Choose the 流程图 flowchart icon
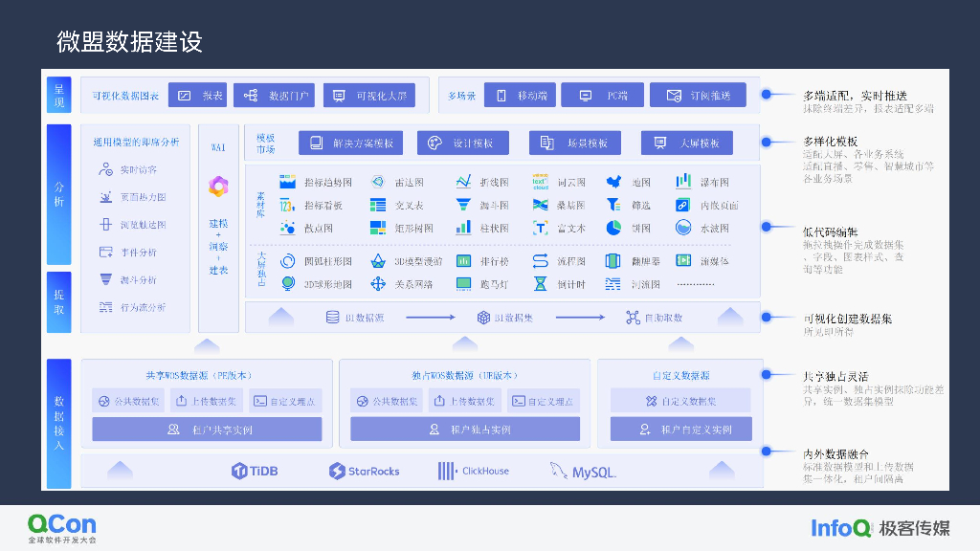The image size is (980, 551). click(x=540, y=260)
